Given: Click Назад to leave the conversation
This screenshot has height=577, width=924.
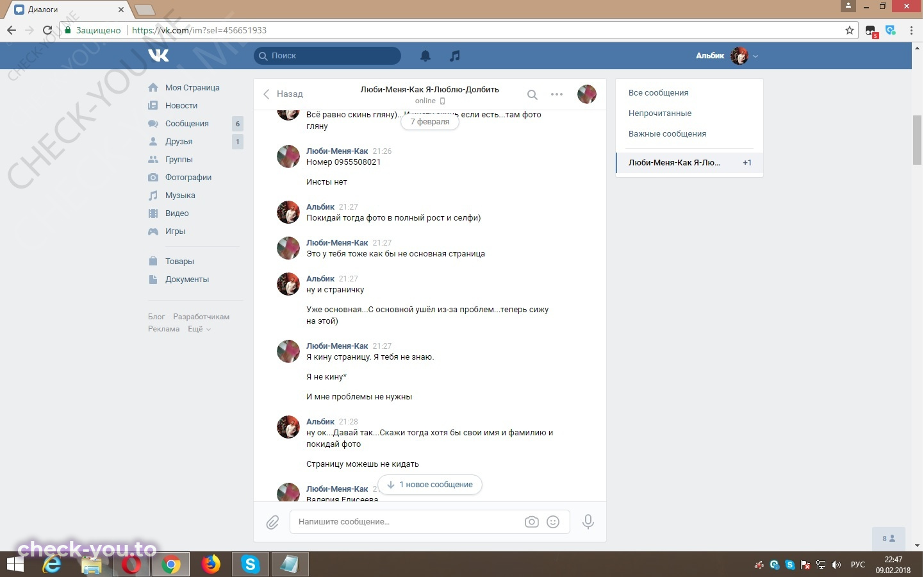Looking at the screenshot, I should [x=283, y=94].
